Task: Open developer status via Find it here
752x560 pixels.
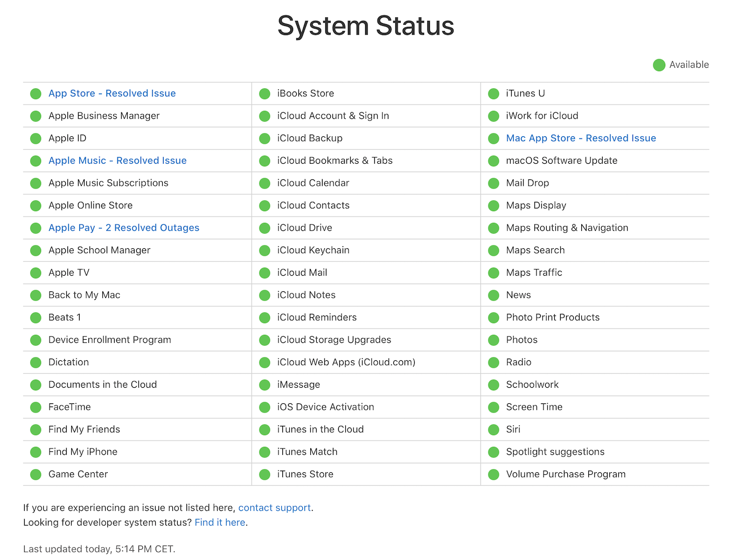Action: [x=220, y=522]
